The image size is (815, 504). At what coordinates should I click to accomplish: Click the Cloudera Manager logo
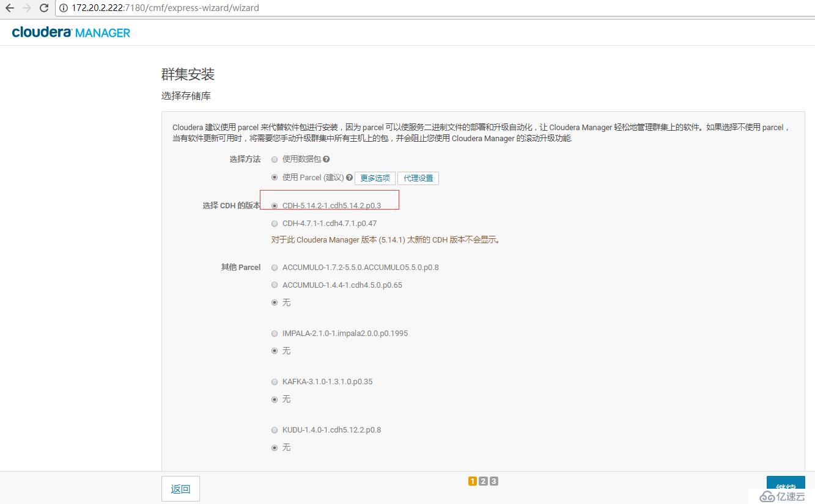point(71,32)
